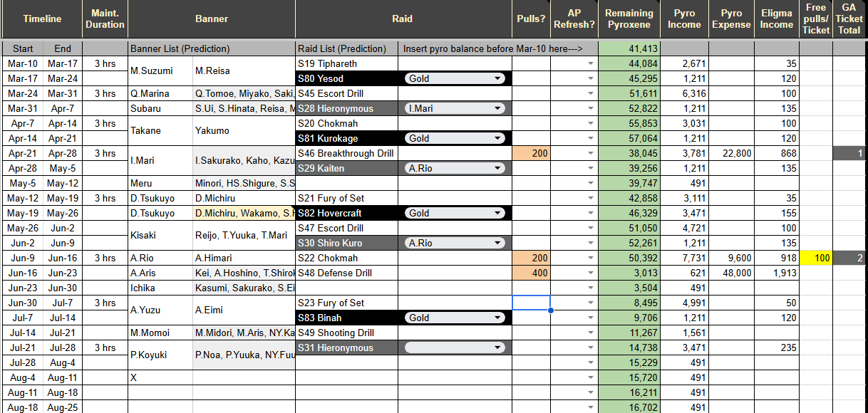Viewport: 868px width, 413px height.
Task: Click the S49 Shooting Drill cell
Action: [x=346, y=333]
